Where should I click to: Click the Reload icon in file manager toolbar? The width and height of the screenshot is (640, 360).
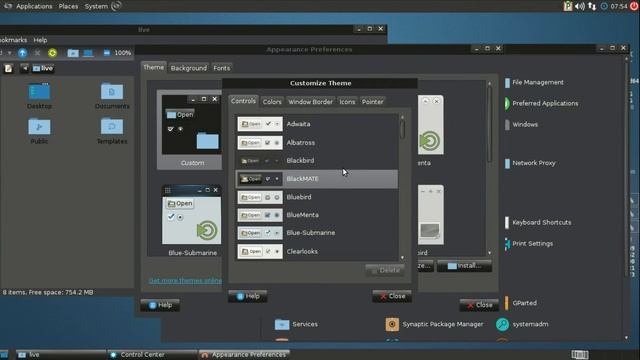[x=52, y=53]
